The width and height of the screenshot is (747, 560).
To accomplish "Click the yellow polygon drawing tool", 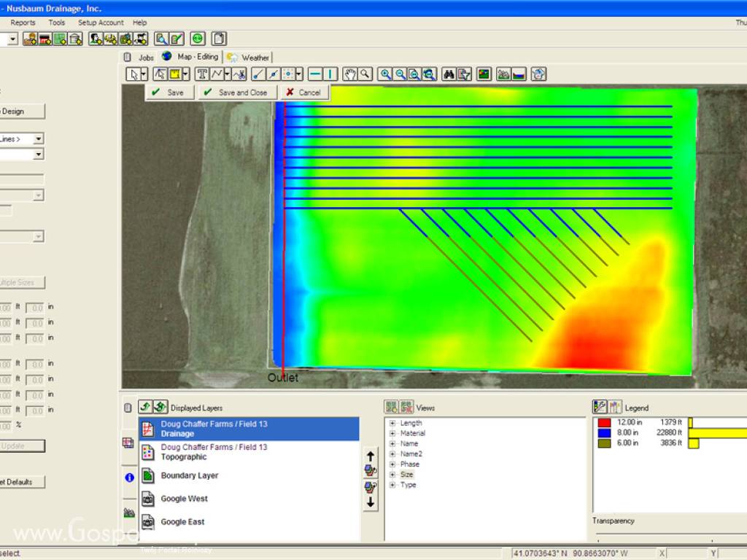I will click(175, 74).
